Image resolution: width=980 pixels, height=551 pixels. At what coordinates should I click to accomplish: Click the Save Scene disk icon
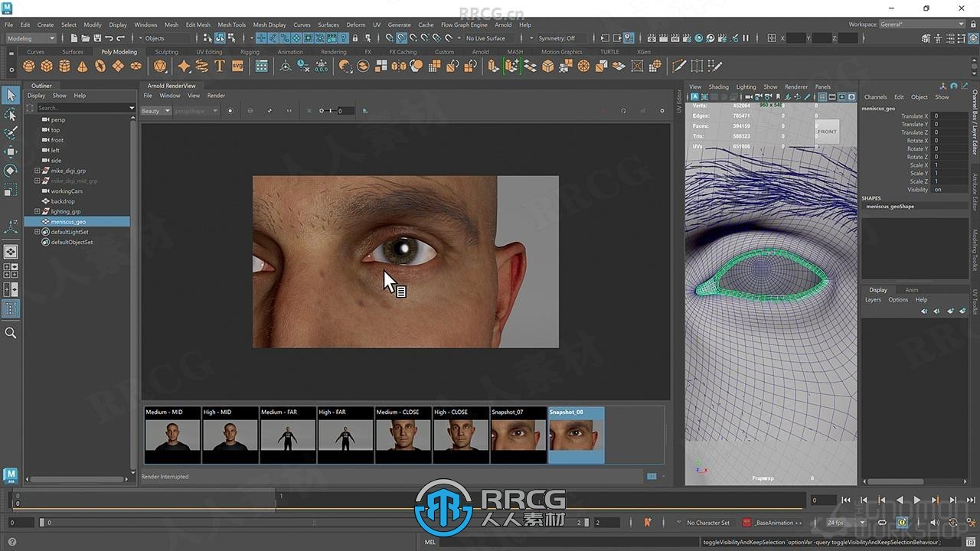tap(96, 37)
